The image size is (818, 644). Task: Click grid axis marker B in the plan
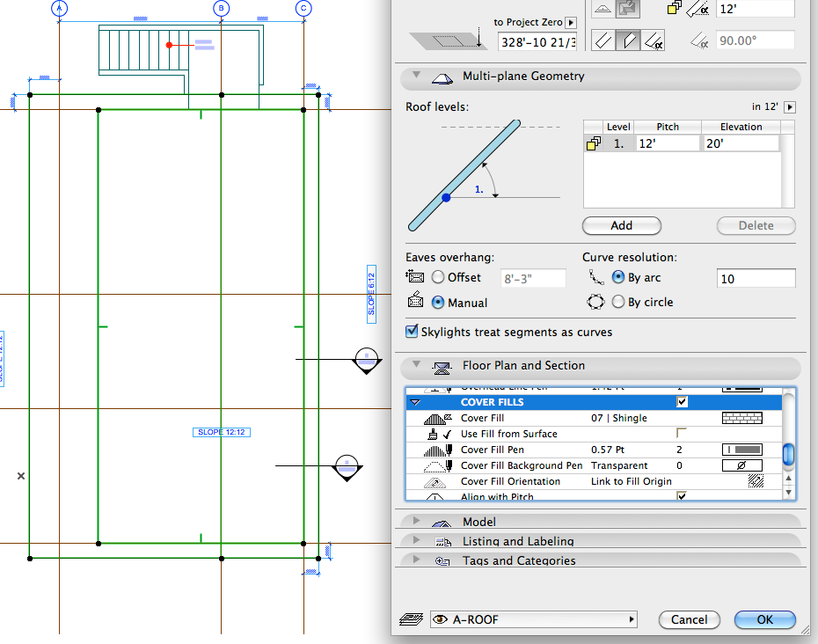tap(221, 8)
